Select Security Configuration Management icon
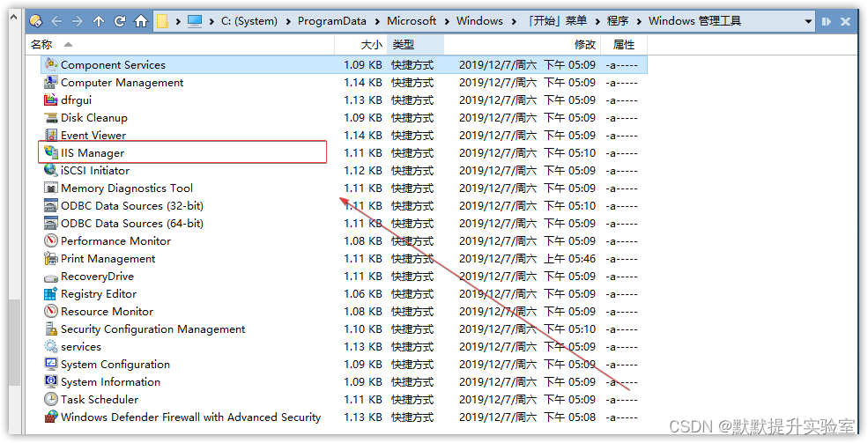 click(51, 329)
